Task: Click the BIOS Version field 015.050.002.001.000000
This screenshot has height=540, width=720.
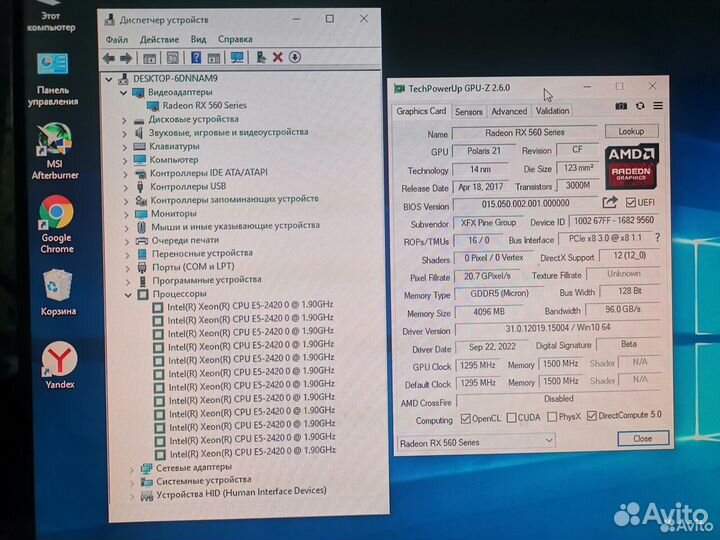Action: pyautogui.click(x=525, y=203)
